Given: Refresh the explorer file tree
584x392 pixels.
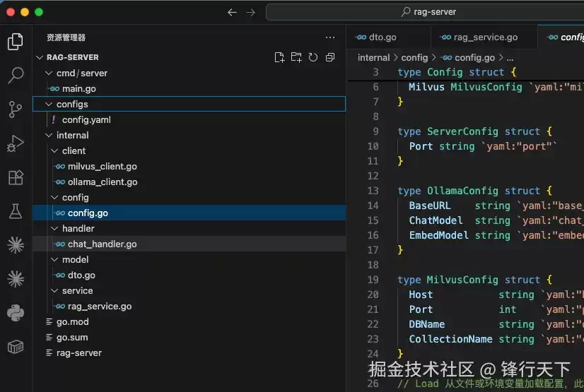Looking at the screenshot, I should pyautogui.click(x=313, y=57).
